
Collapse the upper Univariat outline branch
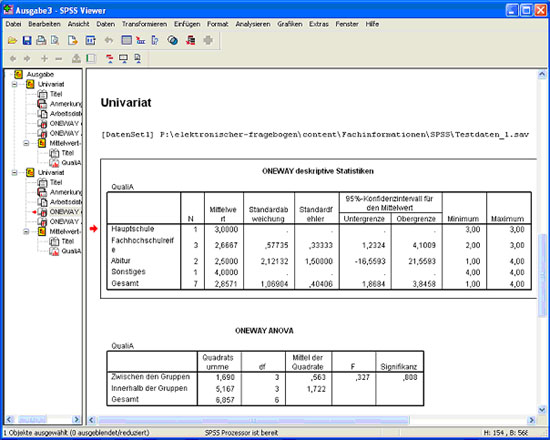(x=14, y=84)
